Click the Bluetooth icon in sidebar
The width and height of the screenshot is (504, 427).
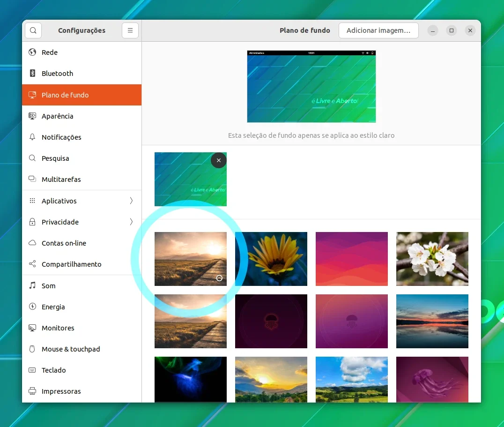(32, 73)
